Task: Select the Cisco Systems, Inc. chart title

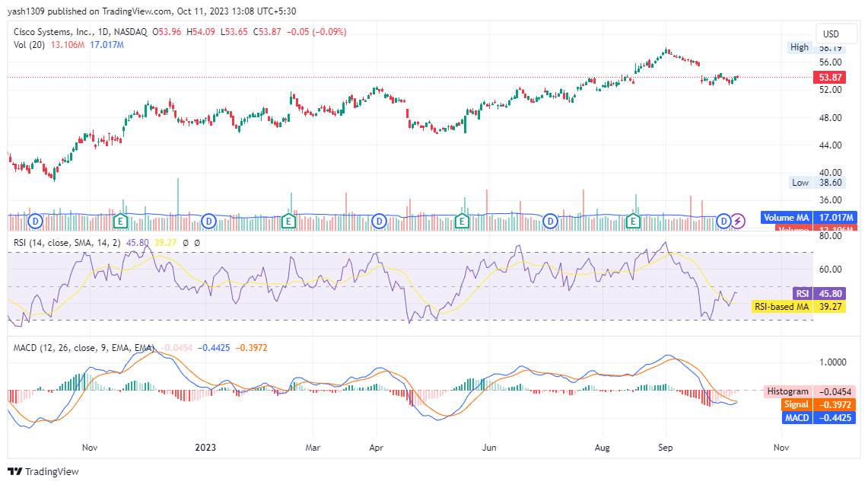Action: coord(81,32)
